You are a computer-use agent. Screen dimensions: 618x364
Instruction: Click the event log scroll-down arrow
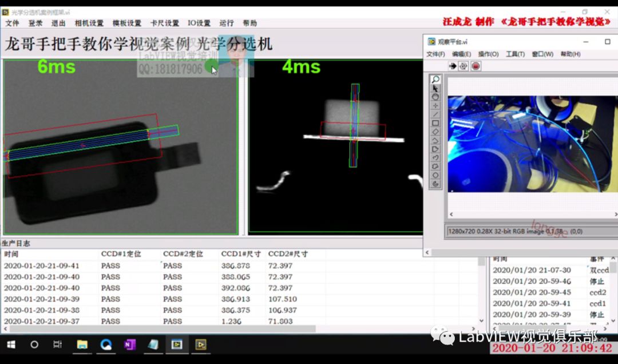[613, 321]
